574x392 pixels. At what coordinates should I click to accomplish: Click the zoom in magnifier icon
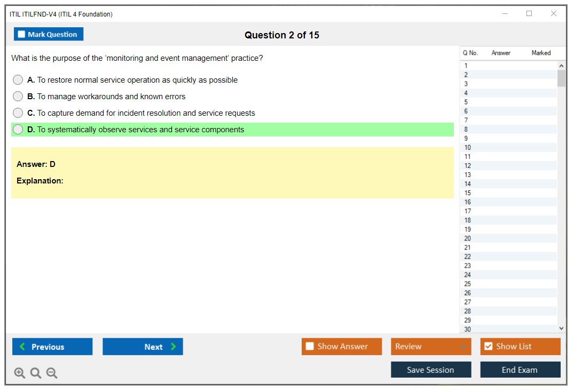[x=20, y=373]
